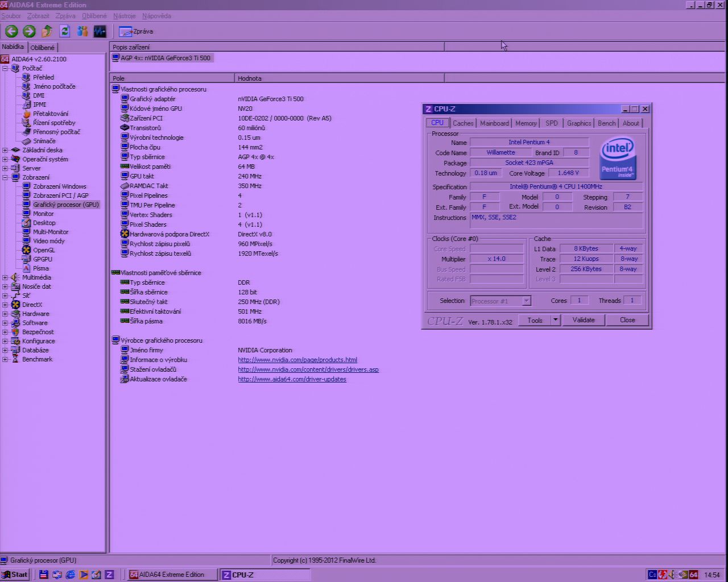Open the aida64.com driver-updates link

click(x=292, y=379)
